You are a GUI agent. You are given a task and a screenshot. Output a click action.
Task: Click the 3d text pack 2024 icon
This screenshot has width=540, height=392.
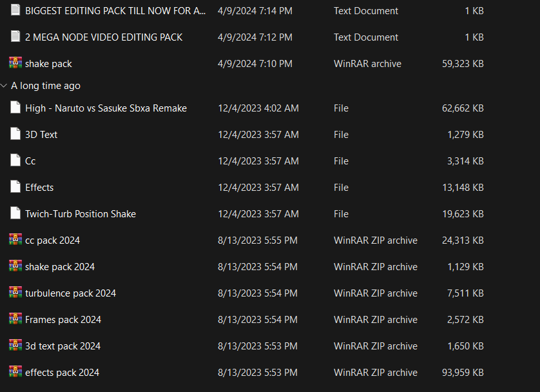pos(15,346)
